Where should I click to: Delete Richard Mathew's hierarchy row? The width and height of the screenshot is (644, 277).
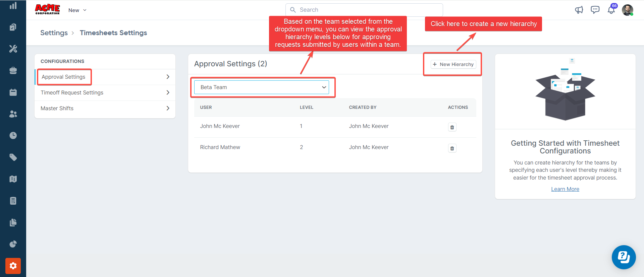452,148
